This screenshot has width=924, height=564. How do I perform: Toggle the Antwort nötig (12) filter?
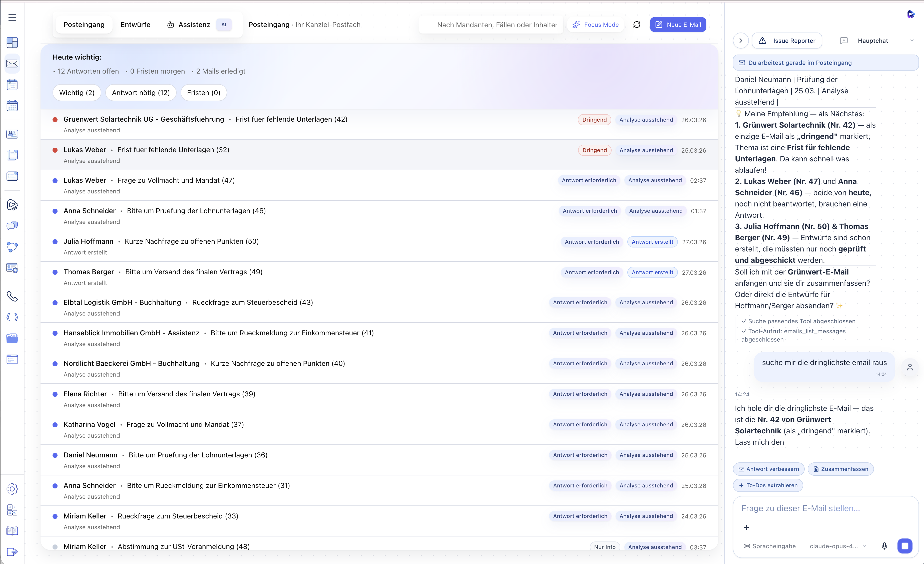(141, 93)
